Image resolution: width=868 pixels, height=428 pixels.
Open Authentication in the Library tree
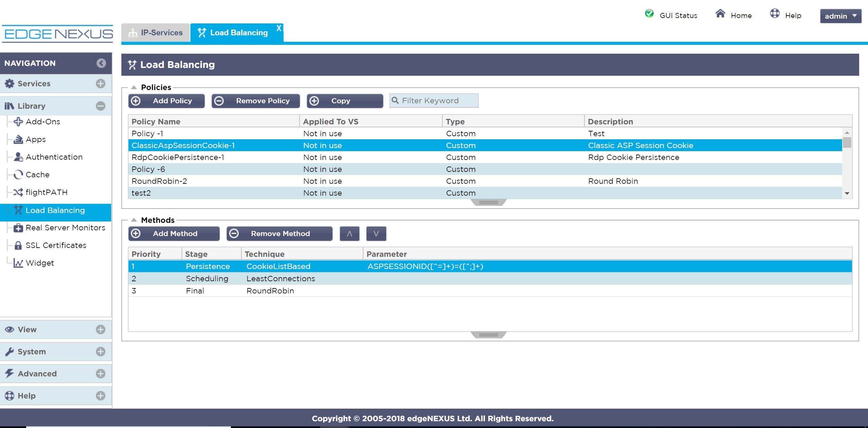coord(54,157)
